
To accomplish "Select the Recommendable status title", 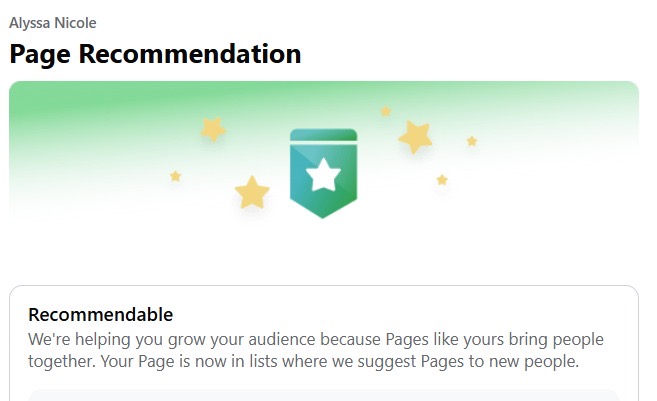I will [101, 315].
